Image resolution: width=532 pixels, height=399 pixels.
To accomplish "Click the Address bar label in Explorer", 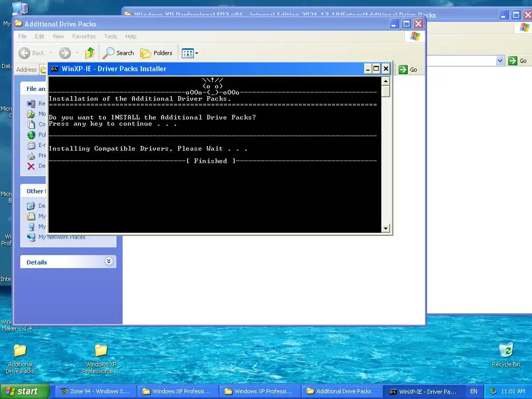I will tap(26, 70).
